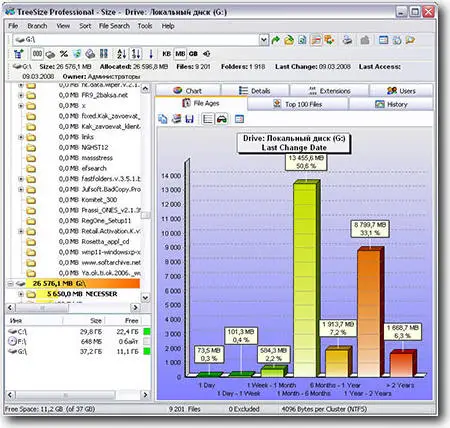The width and height of the screenshot is (450, 428).
Task: Click the flagged window icon before orange arrows
Action: click(316, 40)
